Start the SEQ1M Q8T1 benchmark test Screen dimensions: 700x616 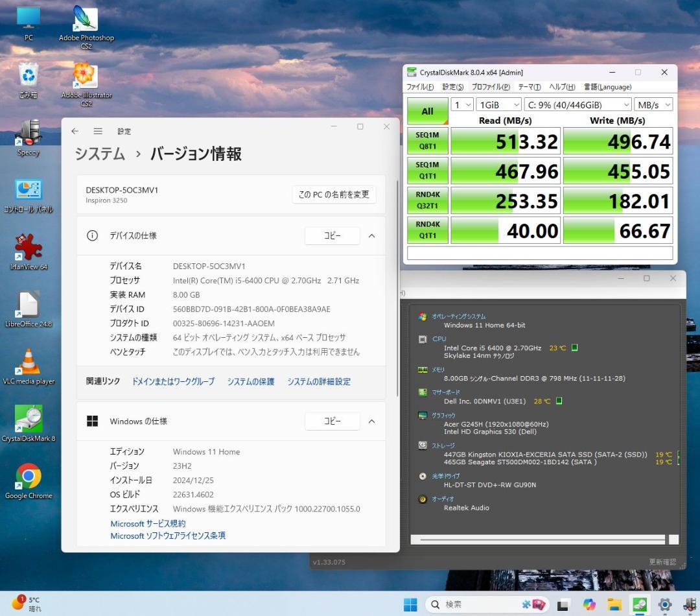tap(427, 141)
